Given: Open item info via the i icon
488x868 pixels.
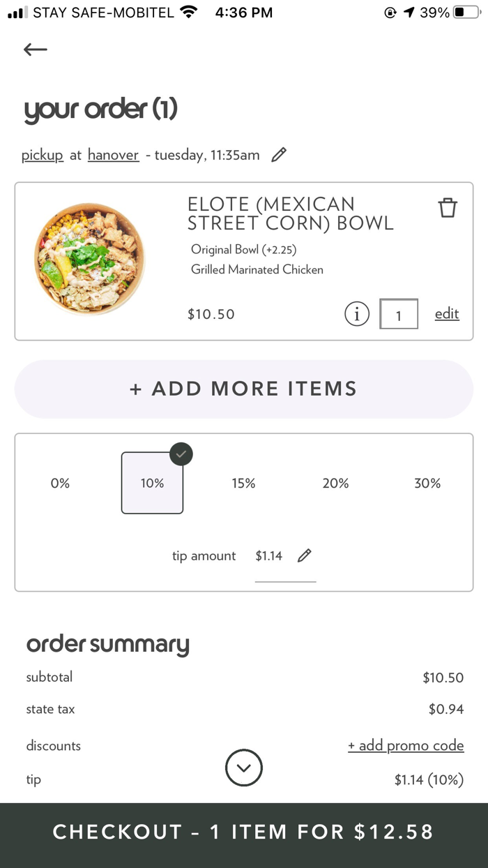Looking at the screenshot, I should coord(356,314).
